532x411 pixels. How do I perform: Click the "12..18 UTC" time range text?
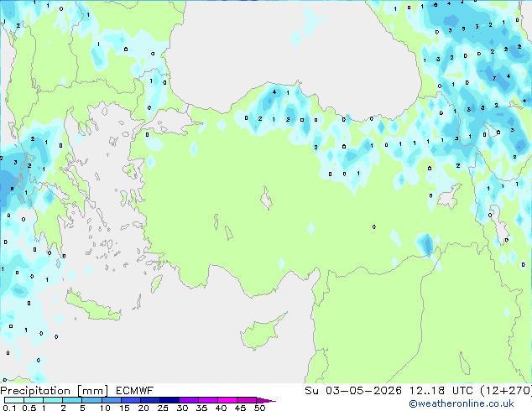click(x=441, y=391)
